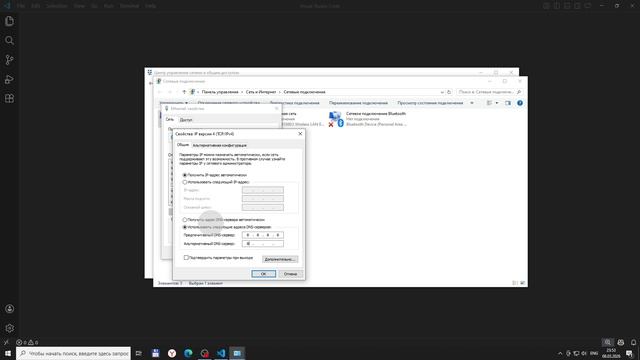The width and height of the screenshot is (640, 360).
Task: Switch to the Control Panel taskbar icon
Action: point(237,353)
